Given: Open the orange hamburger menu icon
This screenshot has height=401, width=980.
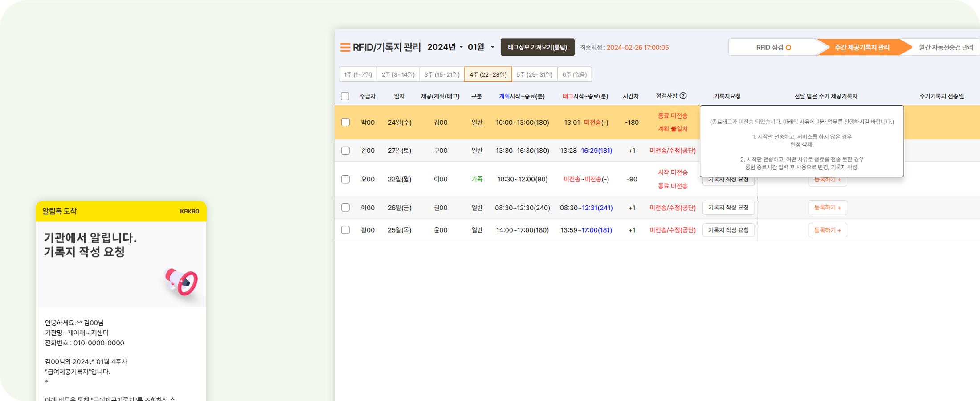Looking at the screenshot, I should click(x=345, y=47).
